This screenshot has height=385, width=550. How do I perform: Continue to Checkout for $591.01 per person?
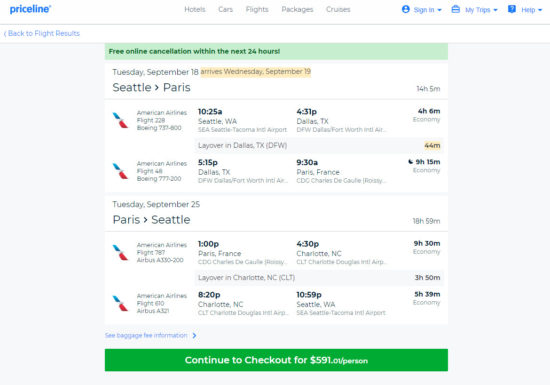pos(276,360)
